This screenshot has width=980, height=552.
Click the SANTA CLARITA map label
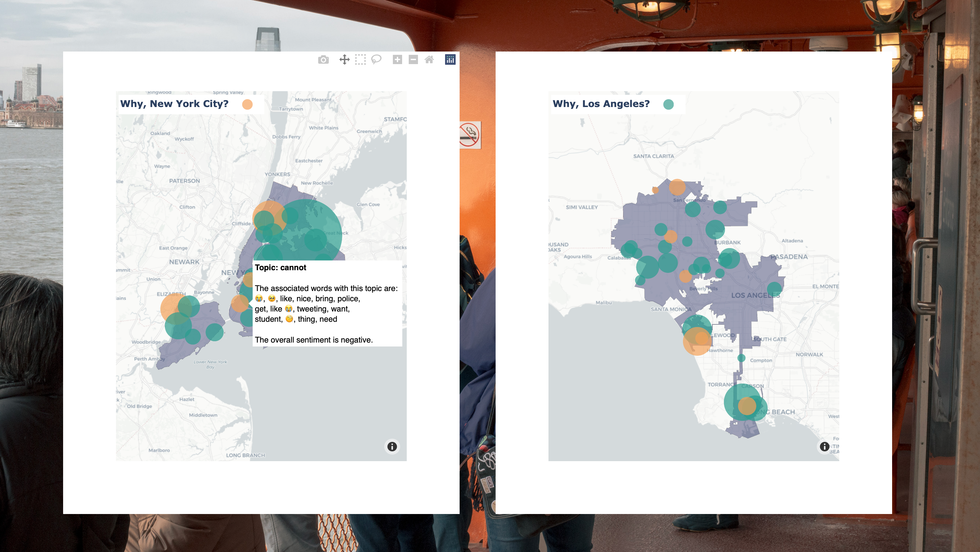point(653,156)
